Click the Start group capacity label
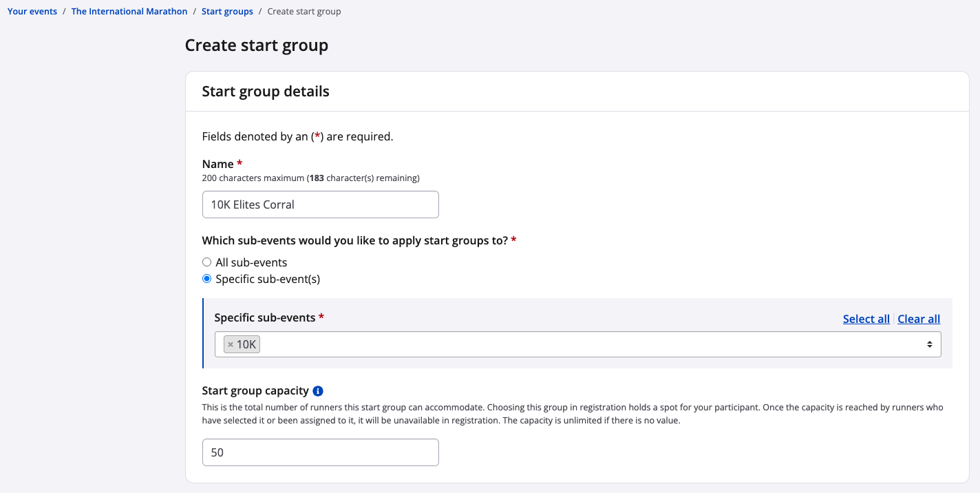980x493 pixels. [x=255, y=391]
